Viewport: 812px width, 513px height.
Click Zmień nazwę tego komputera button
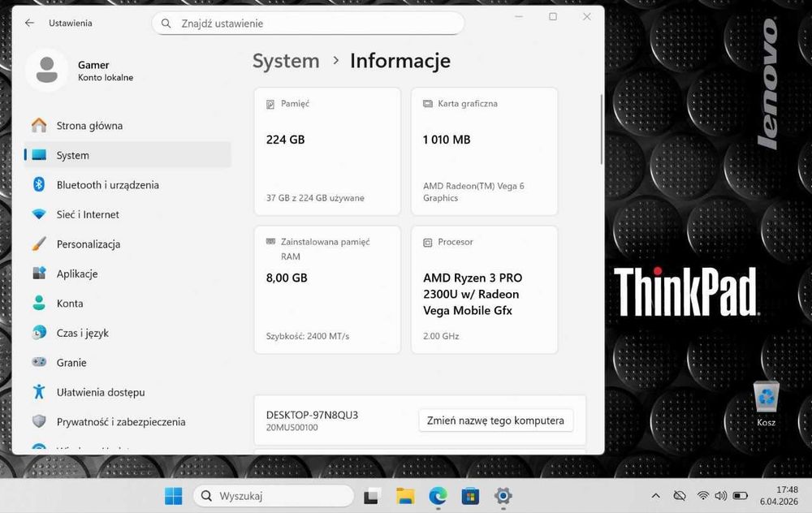[x=495, y=420]
